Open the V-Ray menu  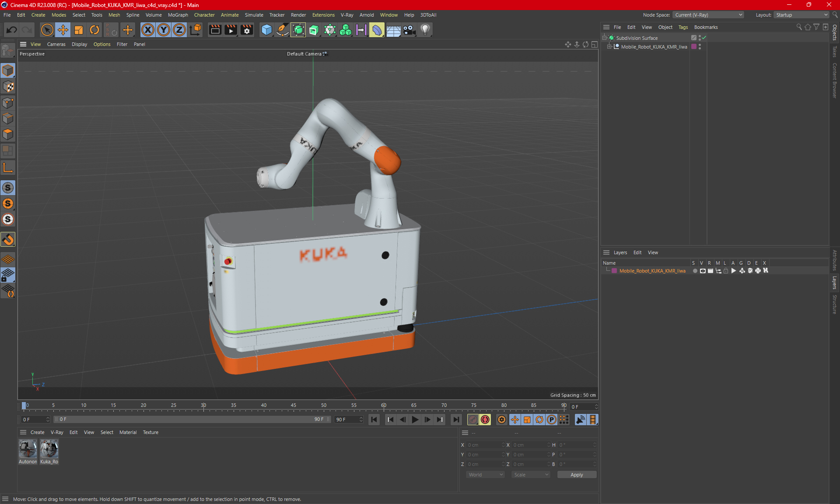[x=347, y=15]
